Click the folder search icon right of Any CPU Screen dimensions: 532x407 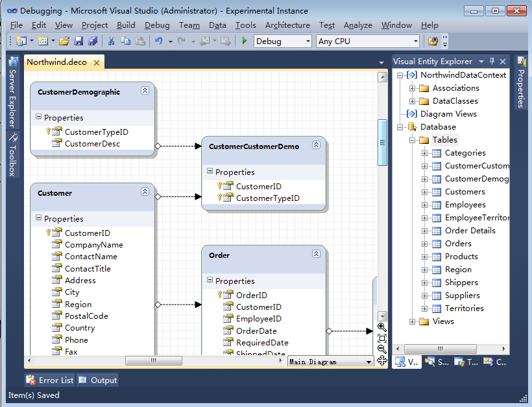pyautogui.click(x=433, y=41)
